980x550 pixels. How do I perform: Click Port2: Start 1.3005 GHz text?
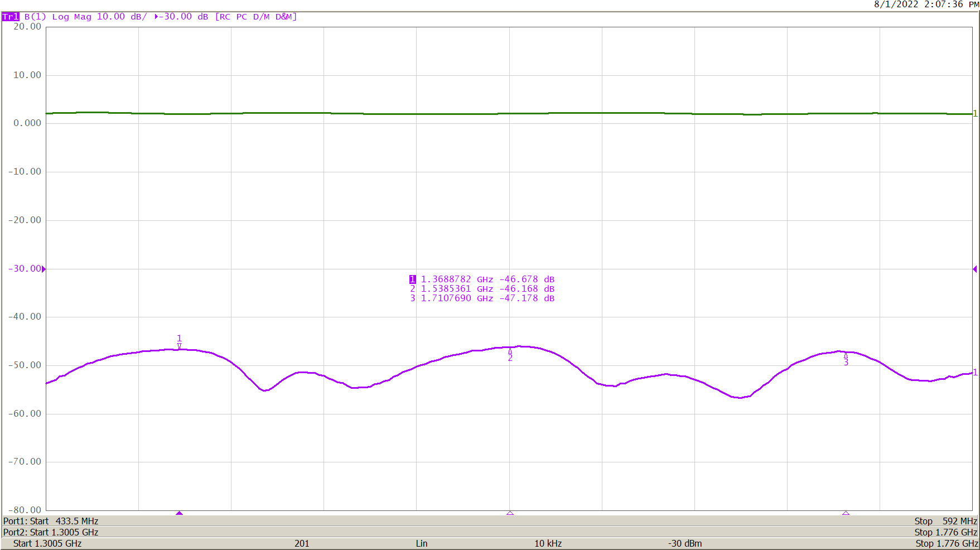pyautogui.click(x=51, y=532)
